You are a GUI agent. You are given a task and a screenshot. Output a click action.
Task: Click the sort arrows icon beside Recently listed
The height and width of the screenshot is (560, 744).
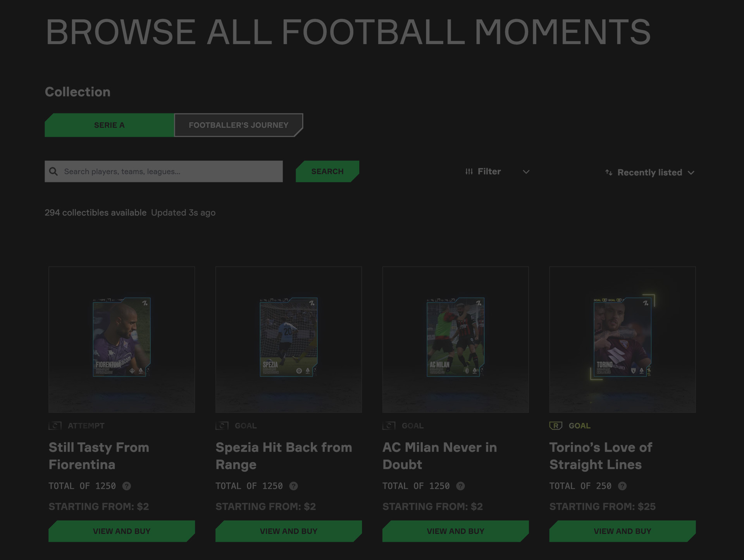(609, 173)
